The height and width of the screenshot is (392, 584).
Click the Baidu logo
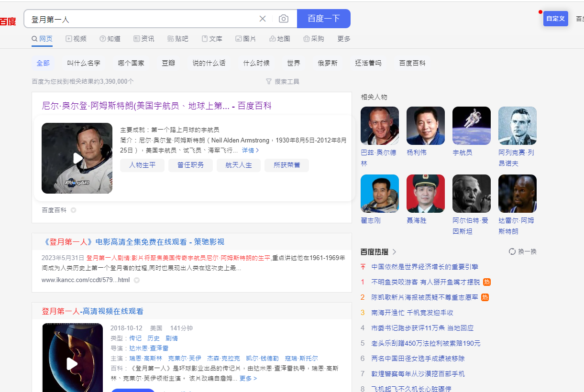click(8, 21)
